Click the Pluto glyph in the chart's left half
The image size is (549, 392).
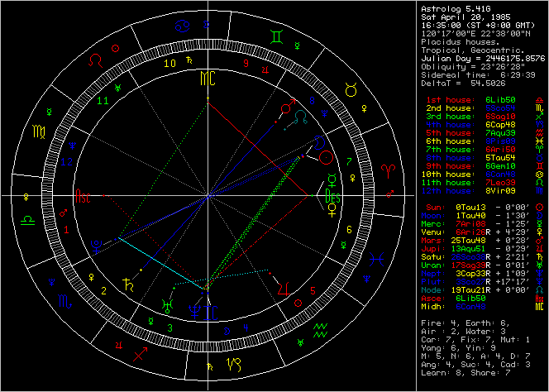[98, 242]
